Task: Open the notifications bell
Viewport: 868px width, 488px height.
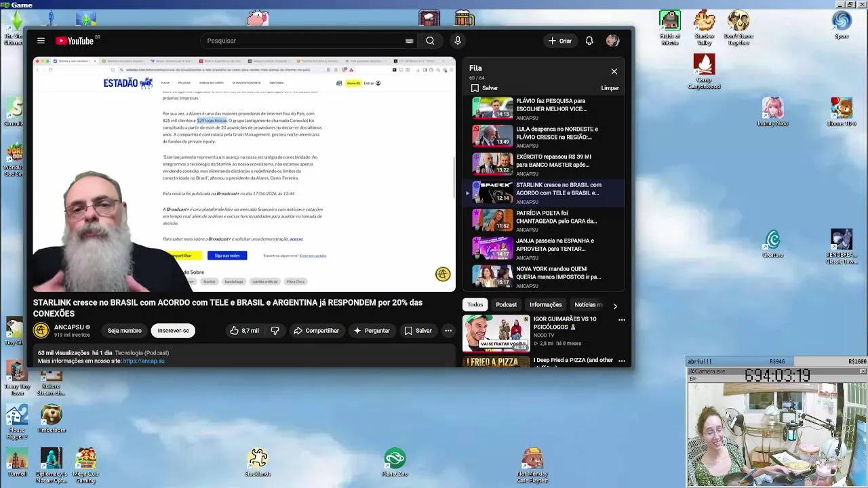Action: [589, 41]
